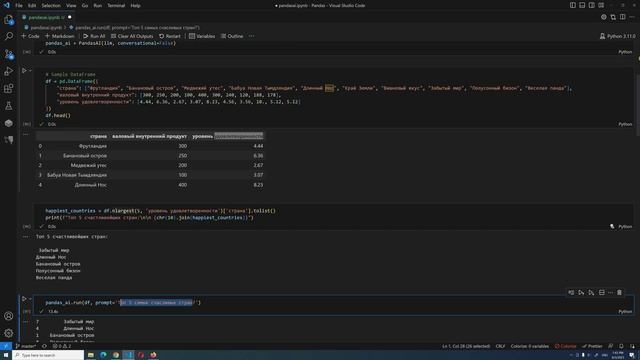This screenshot has width=640, height=360.
Task: Click Ln 1, Col 28 cursor position
Action: [x=466, y=346]
